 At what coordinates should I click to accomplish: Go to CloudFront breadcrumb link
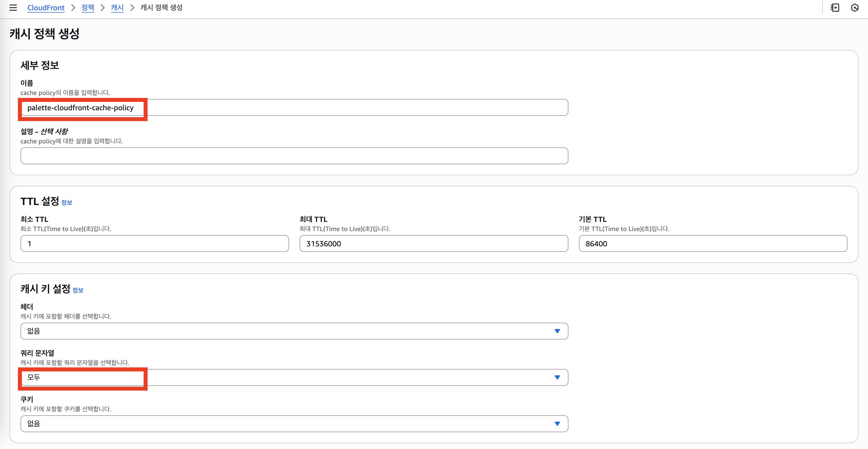[46, 7]
